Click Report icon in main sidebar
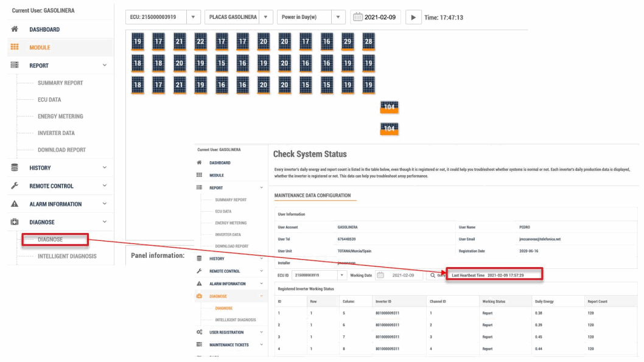Viewport: 644px width, 362px height. coord(15,65)
